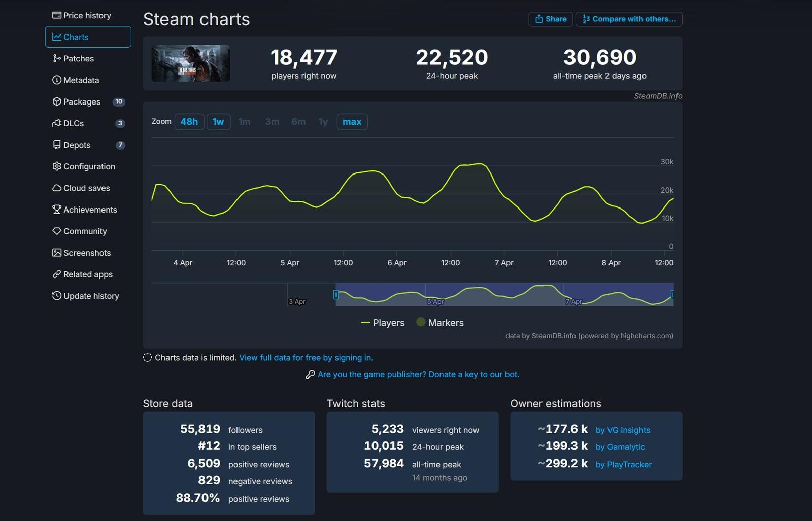Screen dimensions: 812x521
Task: Set chart zoom to 48h
Action: click(189, 122)
